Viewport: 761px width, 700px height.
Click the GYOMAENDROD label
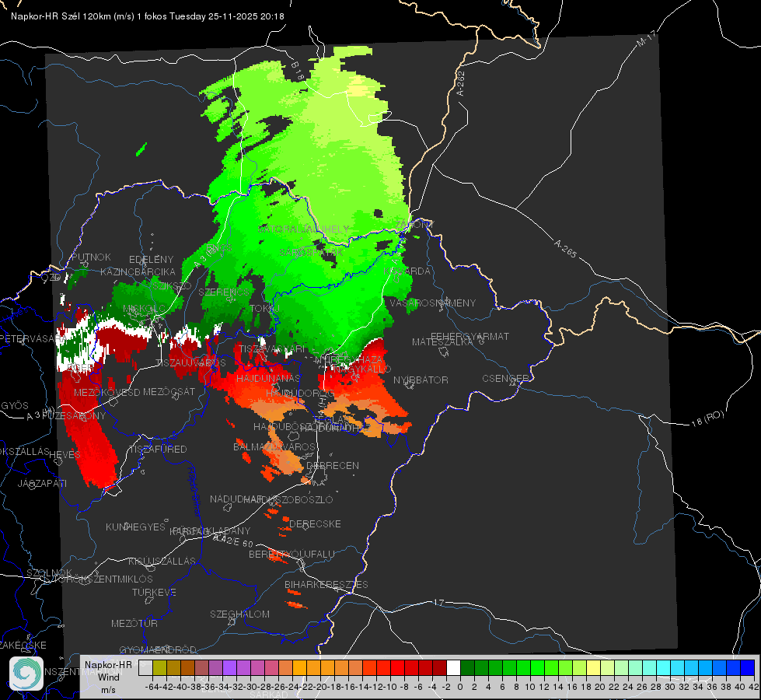[x=158, y=650]
